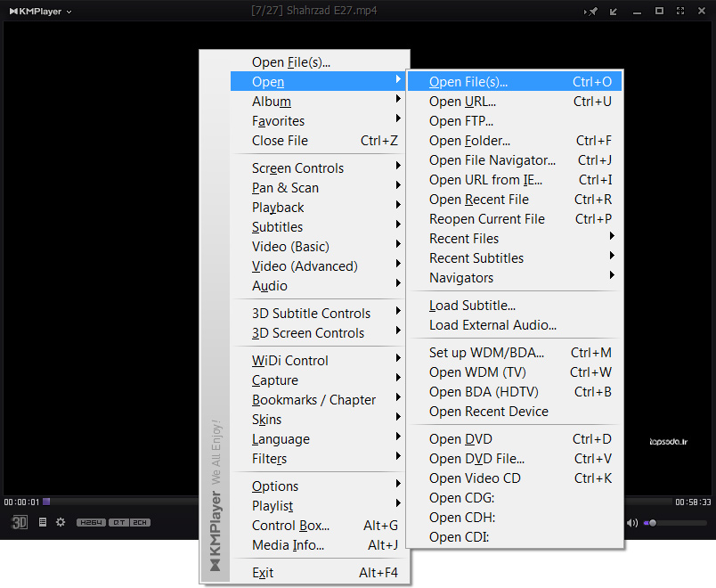This screenshot has width=716, height=588.
Task: Select Reopen Current File
Action: 515,219
